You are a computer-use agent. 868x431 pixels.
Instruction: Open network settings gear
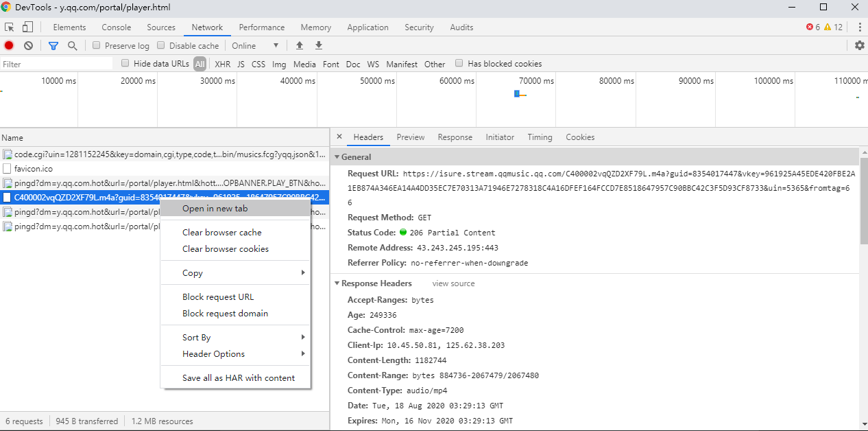pyautogui.click(x=860, y=45)
